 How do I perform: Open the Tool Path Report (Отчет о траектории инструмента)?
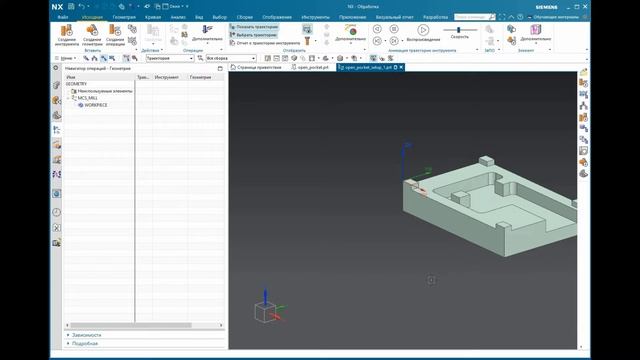tap(265, 43)
